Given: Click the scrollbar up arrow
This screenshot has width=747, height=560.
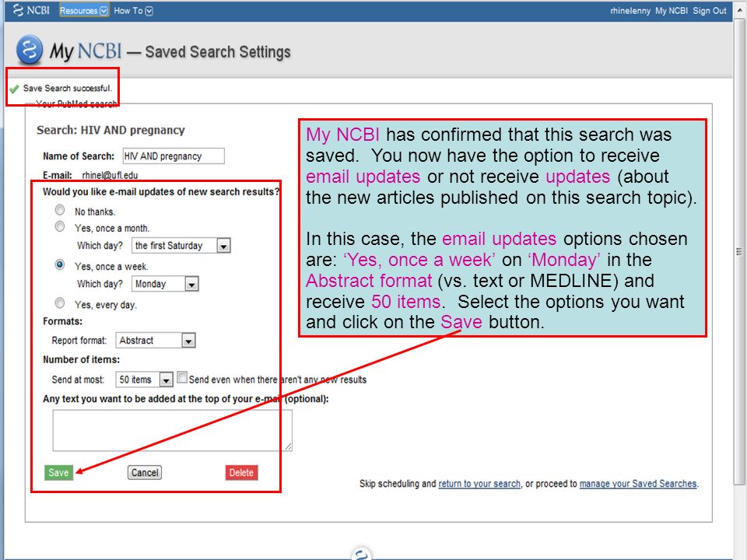Looking at the screenshot, I should point(739,9).
